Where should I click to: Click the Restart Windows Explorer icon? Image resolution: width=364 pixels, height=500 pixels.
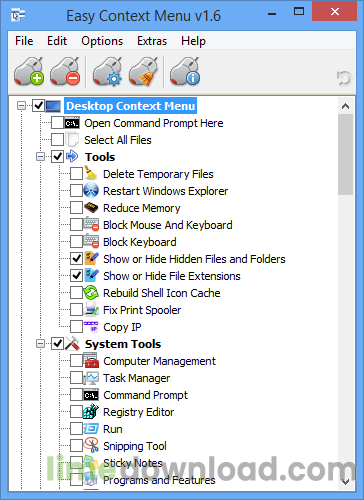coord(91,191)
